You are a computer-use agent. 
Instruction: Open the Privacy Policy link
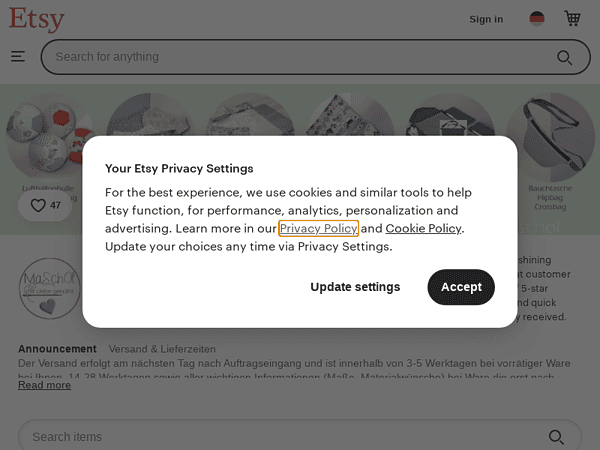(x=318, y=229)
